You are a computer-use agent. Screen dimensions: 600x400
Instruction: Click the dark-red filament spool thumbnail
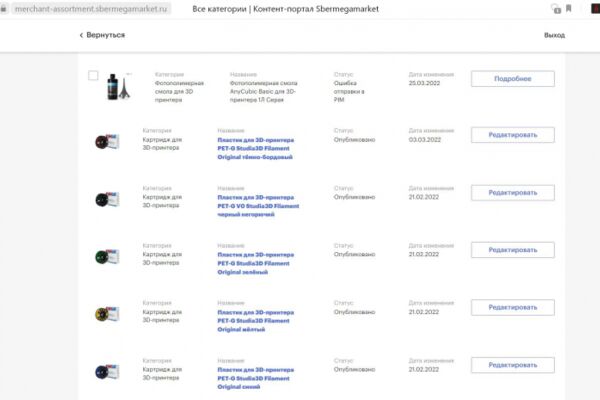(x=107, y=142)
